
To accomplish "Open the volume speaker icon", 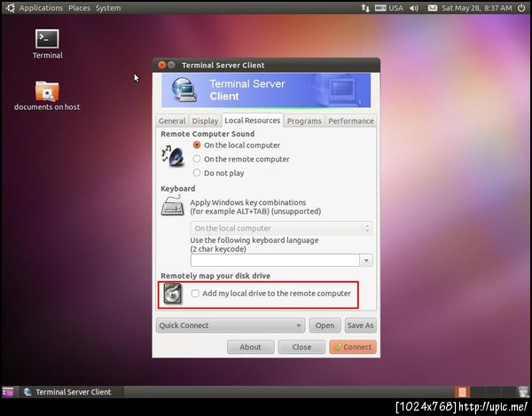I will tap(414, 8).
